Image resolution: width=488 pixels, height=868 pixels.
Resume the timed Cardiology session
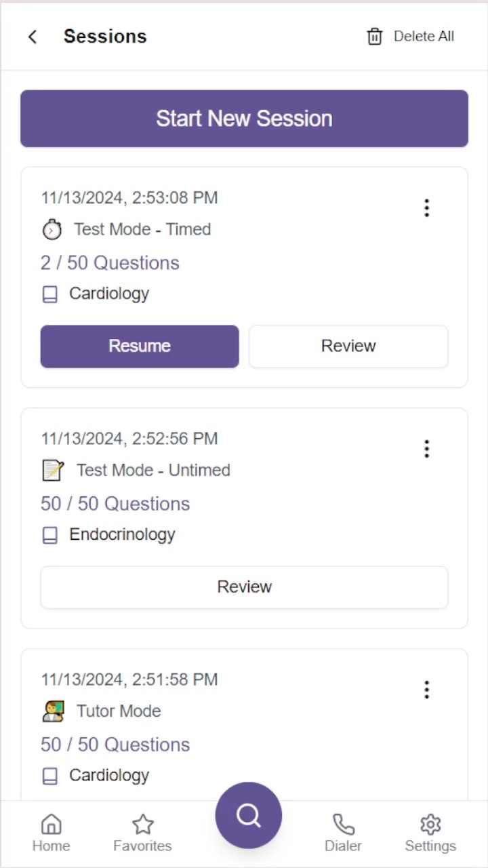coord(140,347)
